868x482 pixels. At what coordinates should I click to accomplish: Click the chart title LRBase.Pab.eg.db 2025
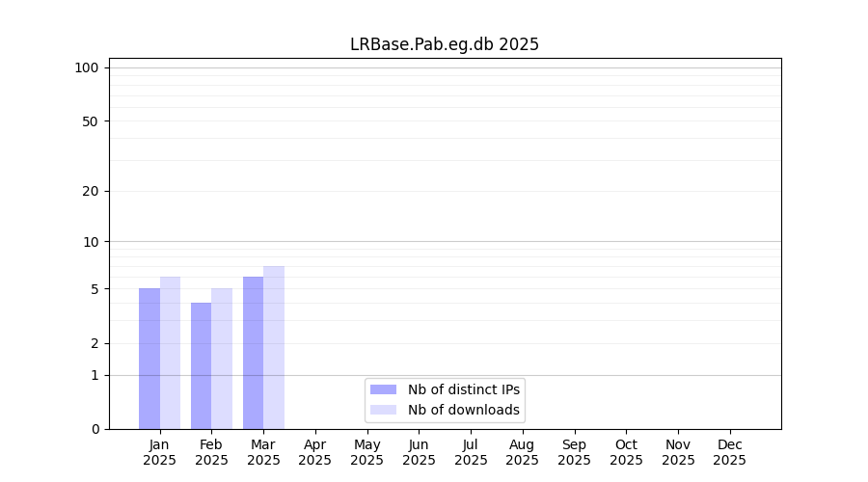point(444,44)
